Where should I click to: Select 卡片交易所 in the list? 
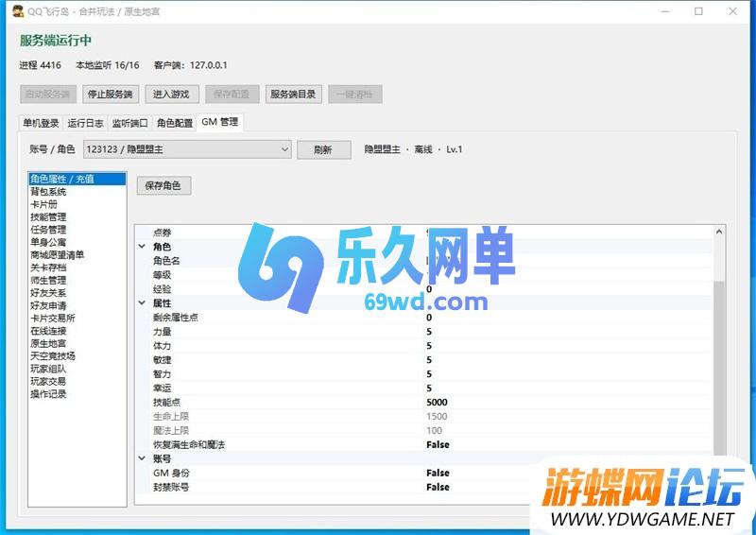tap(77, 319)
